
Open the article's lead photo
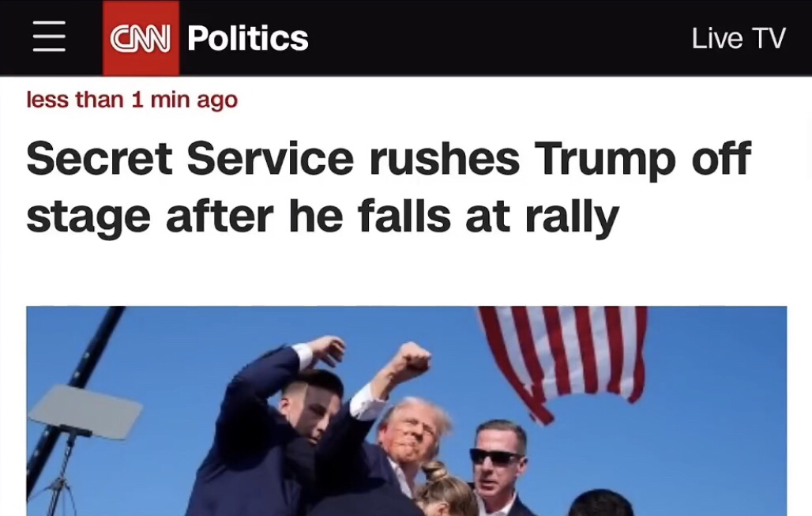(407, 411)
